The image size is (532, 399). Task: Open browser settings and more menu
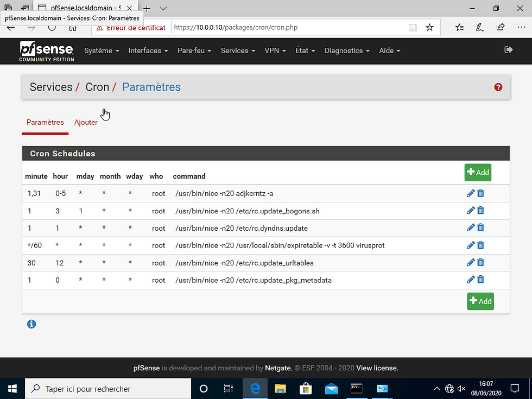tap(522, 28)
